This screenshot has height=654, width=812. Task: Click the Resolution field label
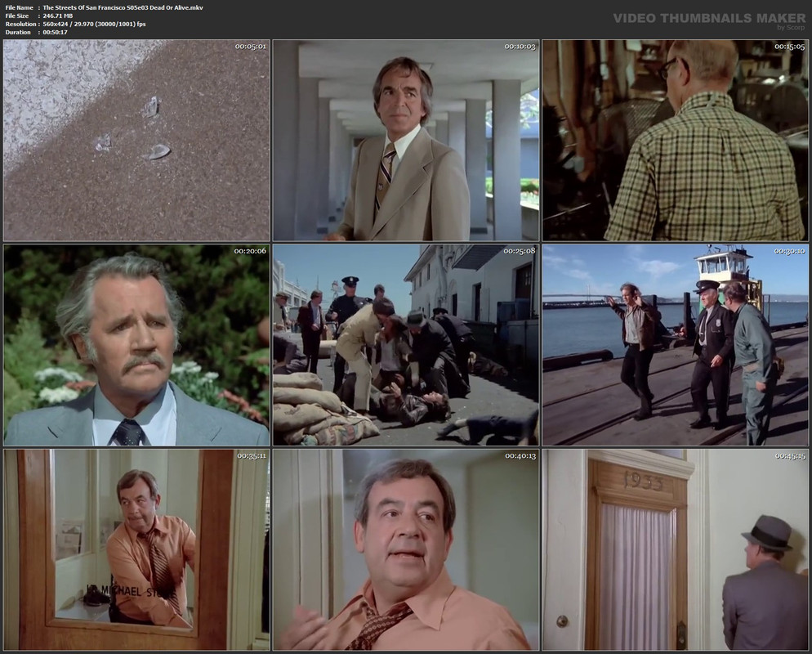pyautogui.click(x=20, y=24)
